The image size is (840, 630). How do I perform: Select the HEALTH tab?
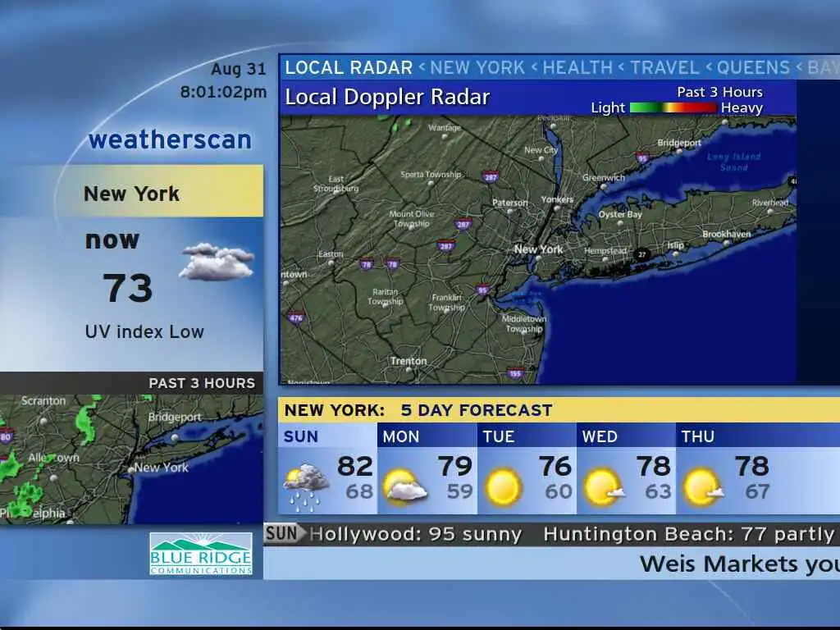[577, 67]
